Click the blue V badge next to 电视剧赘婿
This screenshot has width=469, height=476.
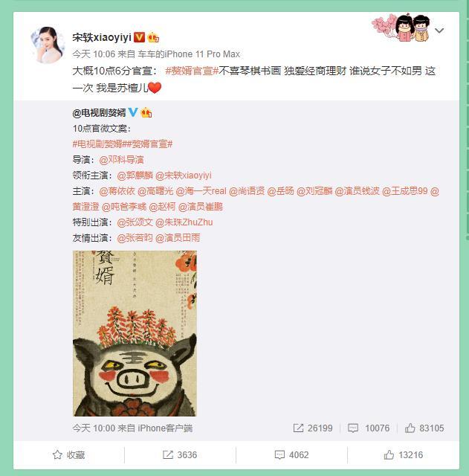click(x=133, y=112)
